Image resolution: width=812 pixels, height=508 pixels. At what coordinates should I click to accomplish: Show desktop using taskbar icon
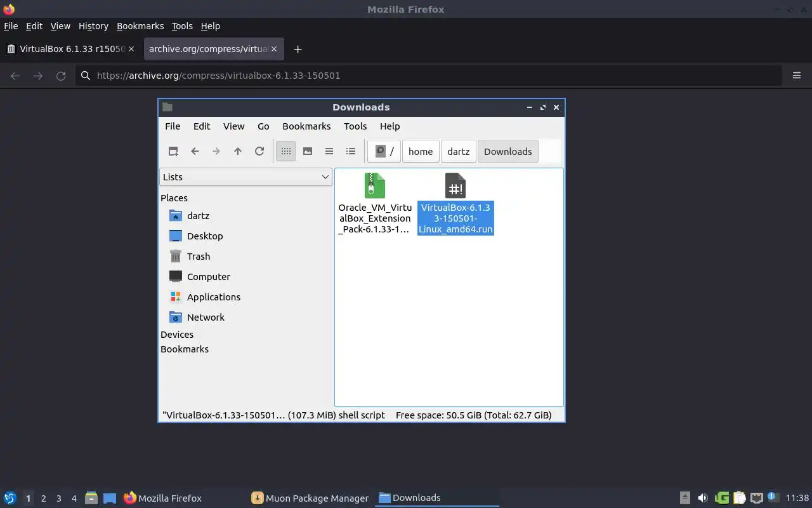click(x=110, y=498)
